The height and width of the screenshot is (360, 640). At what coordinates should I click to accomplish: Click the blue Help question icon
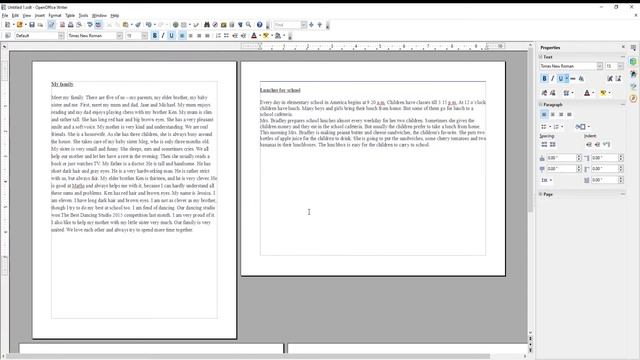(x=260, y=25)
